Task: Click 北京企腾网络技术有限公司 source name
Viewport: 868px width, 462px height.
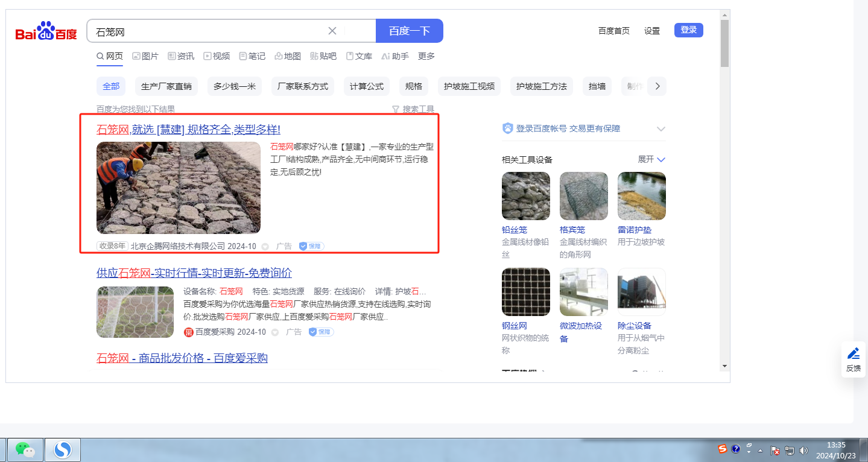Action: point(178,246)
